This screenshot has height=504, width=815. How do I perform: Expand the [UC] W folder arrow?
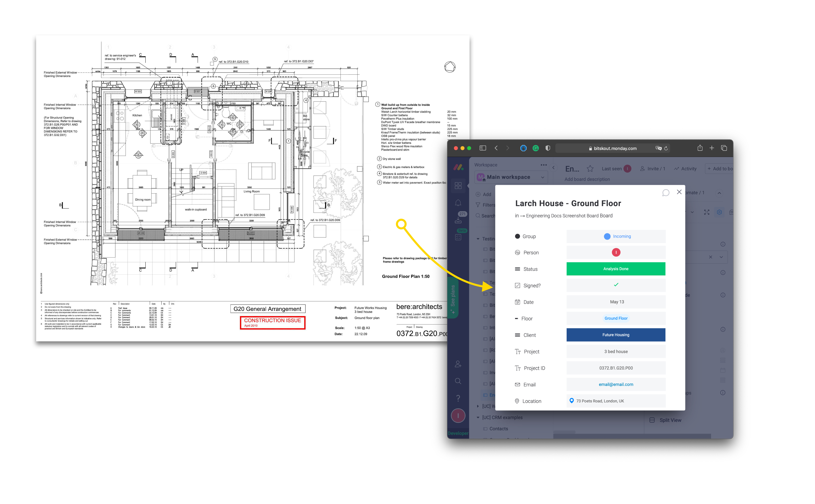(x=478, y=406)
